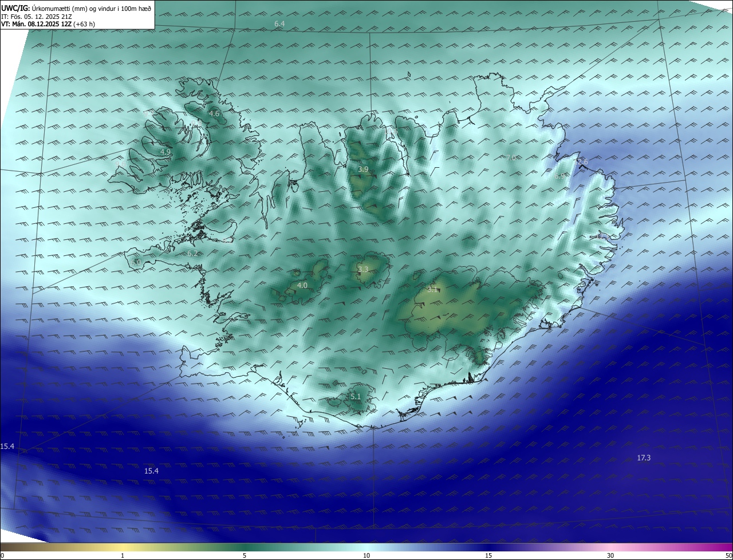Click the 4.6 value label in the Westfjords
This screenshot has width=733, height=560.
[214, 114]
